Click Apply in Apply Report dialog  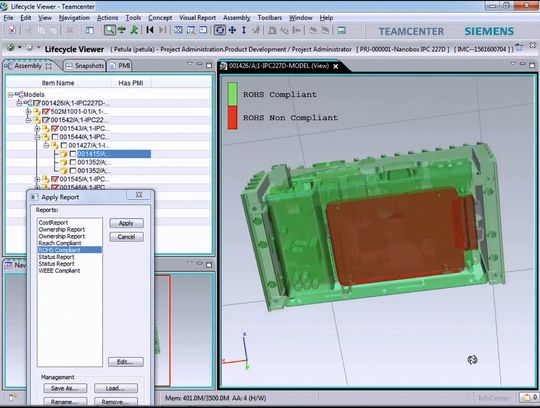tap(126, 223)
